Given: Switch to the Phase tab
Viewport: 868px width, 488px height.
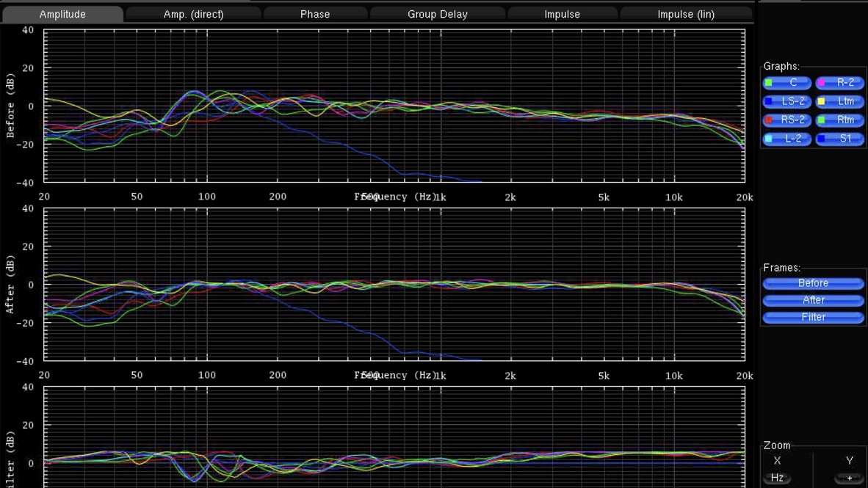Looking at the screenshot, I should (x=315, y=14).
